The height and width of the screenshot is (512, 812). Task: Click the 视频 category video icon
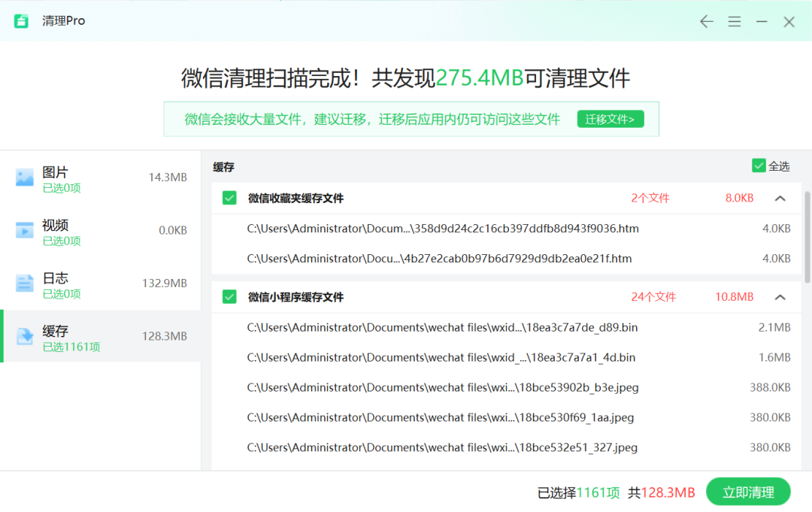24,230
